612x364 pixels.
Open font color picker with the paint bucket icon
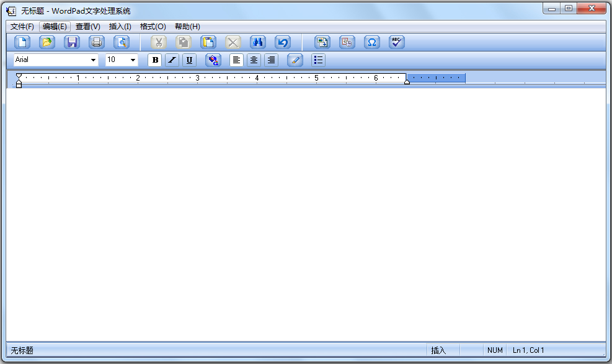(x=213, y=60)
